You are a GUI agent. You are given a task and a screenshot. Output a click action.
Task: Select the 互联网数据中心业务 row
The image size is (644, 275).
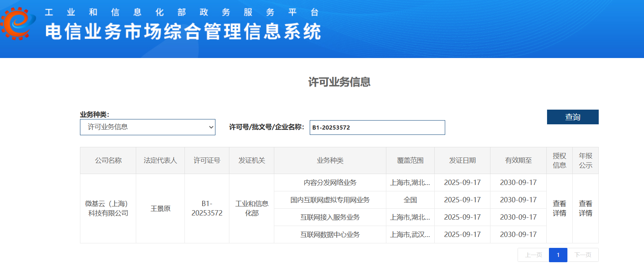330,235
